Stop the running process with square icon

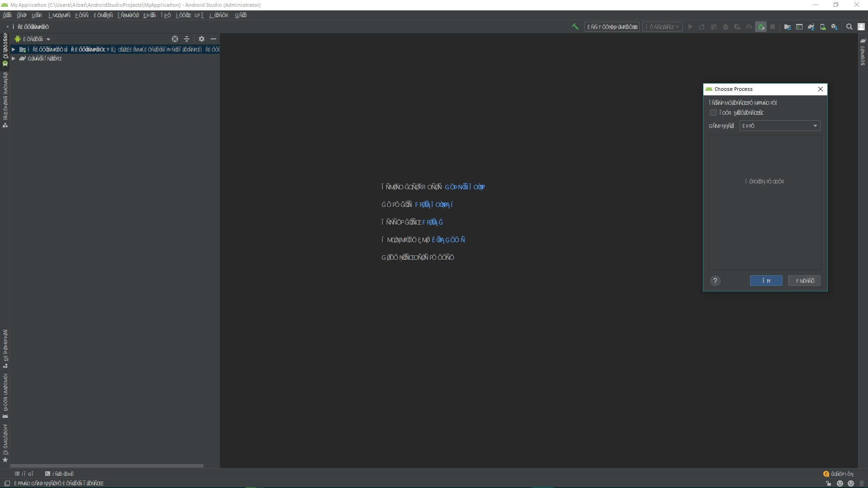click(773, 27)
